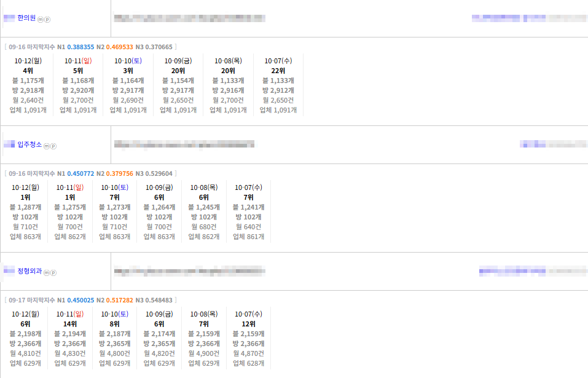Click the blurred description text in 한의원 row
This screenshot has width=588, height=378.
(x=190, y=18)
